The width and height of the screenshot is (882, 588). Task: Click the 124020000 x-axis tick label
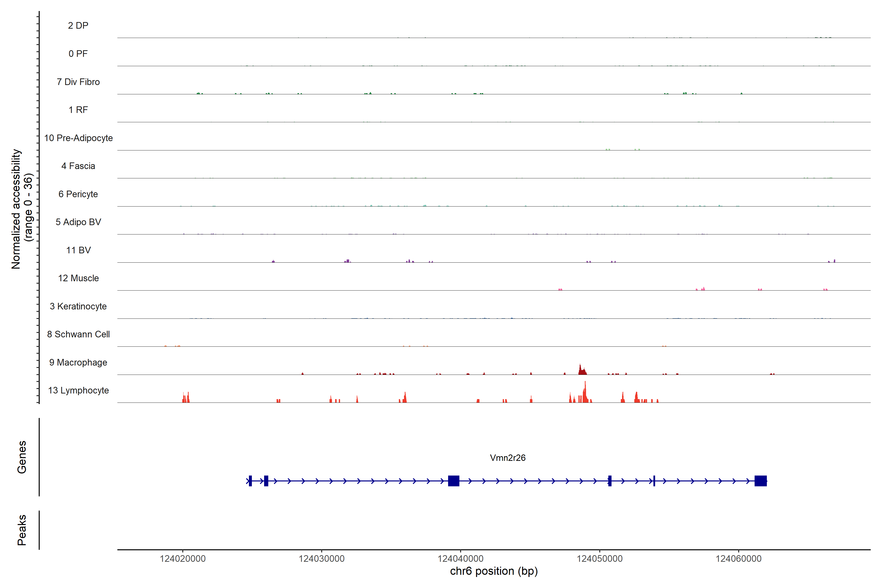pos(183,559)
